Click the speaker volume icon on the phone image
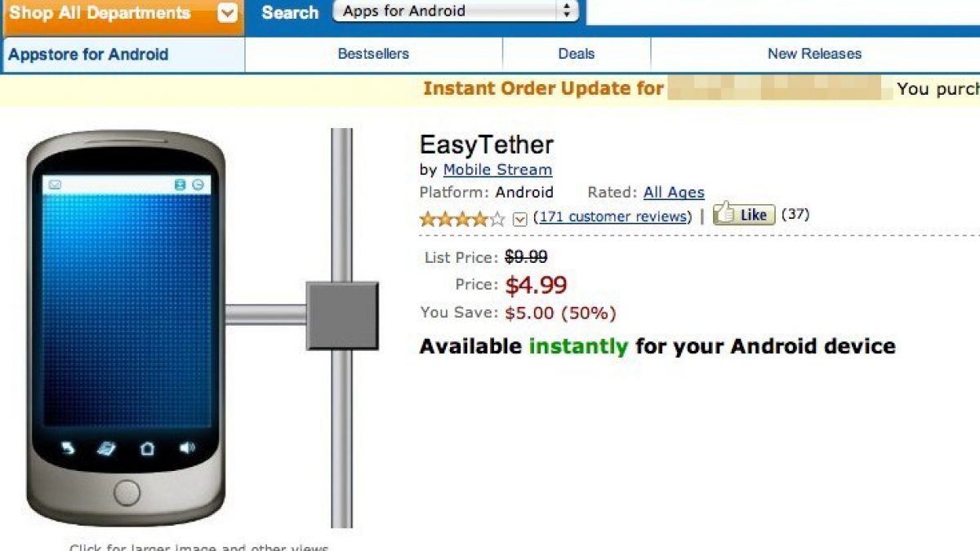 tap(188, 448)
